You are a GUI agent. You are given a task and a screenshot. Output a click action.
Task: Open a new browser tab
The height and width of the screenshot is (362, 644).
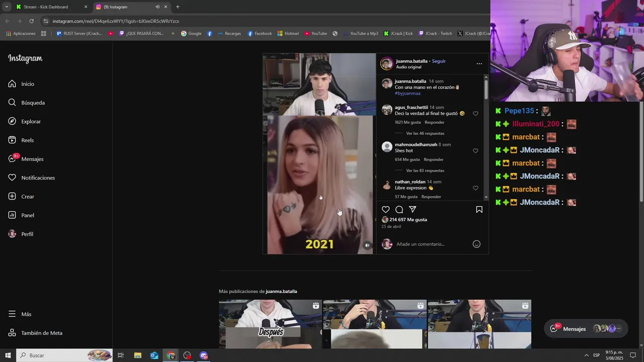coord(178,7)
